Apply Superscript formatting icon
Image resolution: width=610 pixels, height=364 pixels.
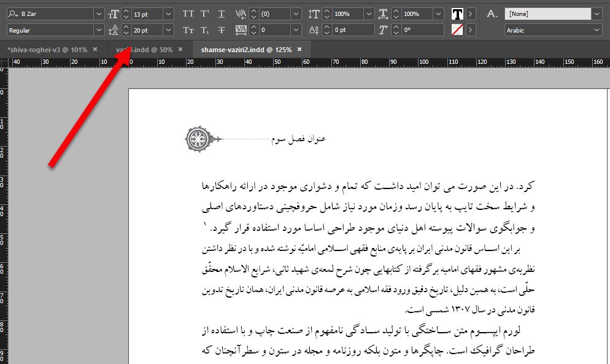click(205, 14)
